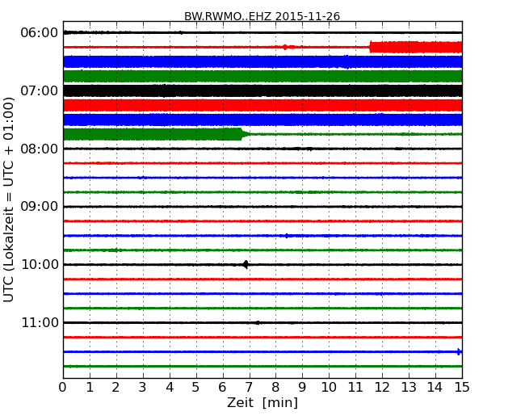525x420 pixels.
Task: Click the x-axis tick label 5
Action: pyautogui.click(x=196, y=388)
